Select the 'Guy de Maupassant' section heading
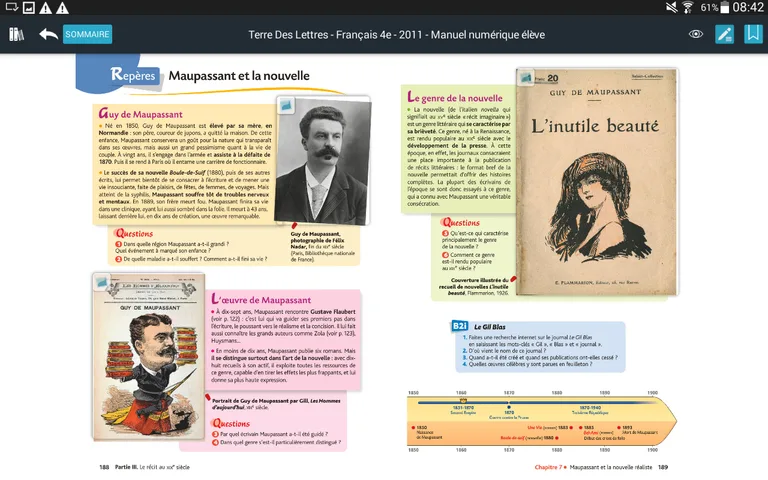Viewport: 768px width, 480px height. pos(141,114)
